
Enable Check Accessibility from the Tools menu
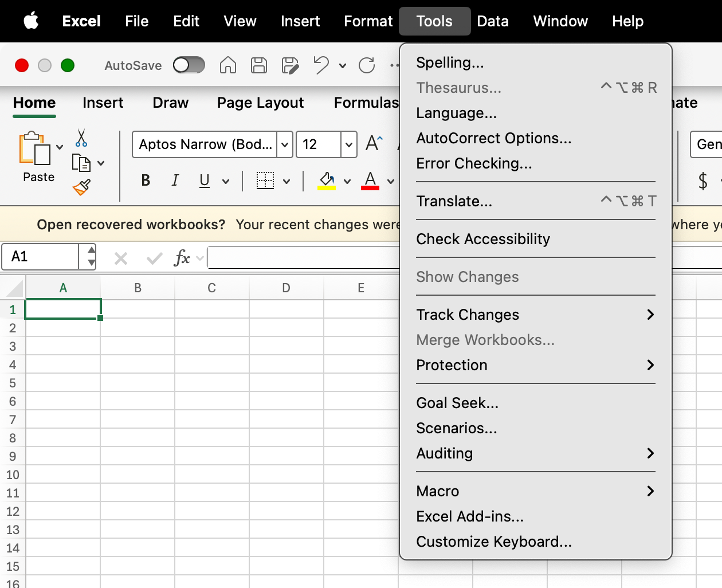pyautogui.click(x=483, y=239)
